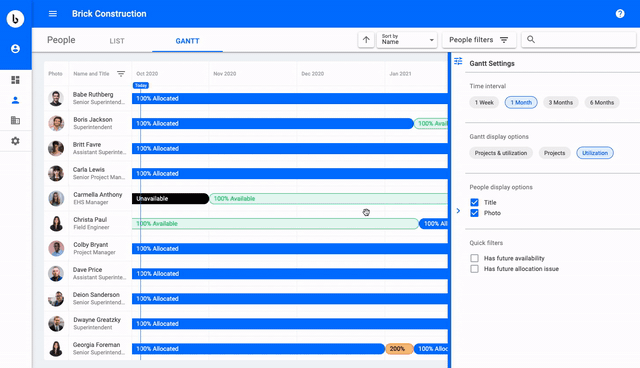Screen dimensions: 640x368
Task: Open Deion Sanderson's name
Action: coord(96,295)
